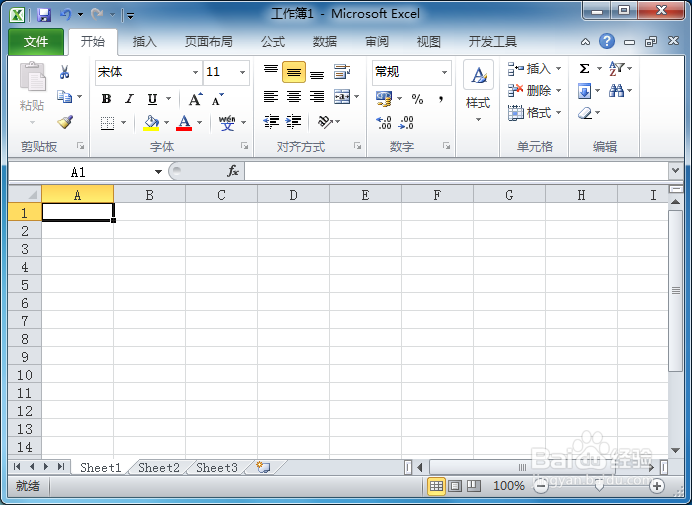The height and width of the screenshot is (505, 692).
Task: Open Excel Help question mark
Action: click(607, 41)
